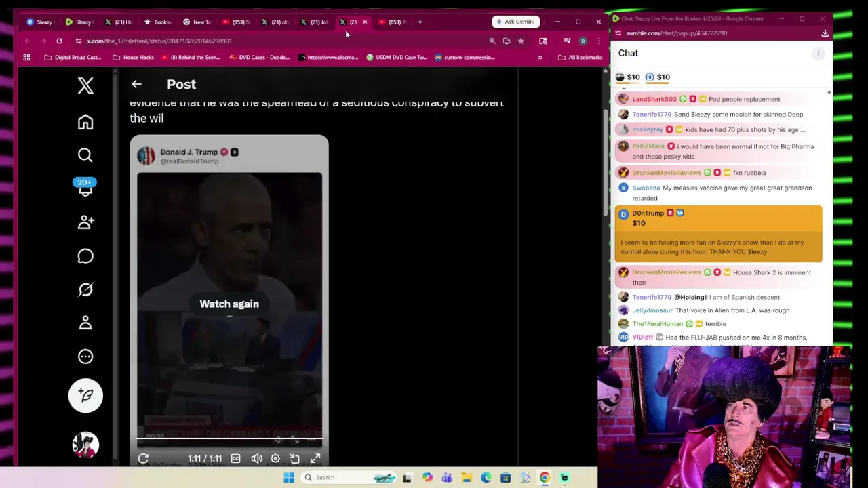This screenshot has height=488, width=868.
Task: Seek on the video progress bar
Action: coord(229,439)
